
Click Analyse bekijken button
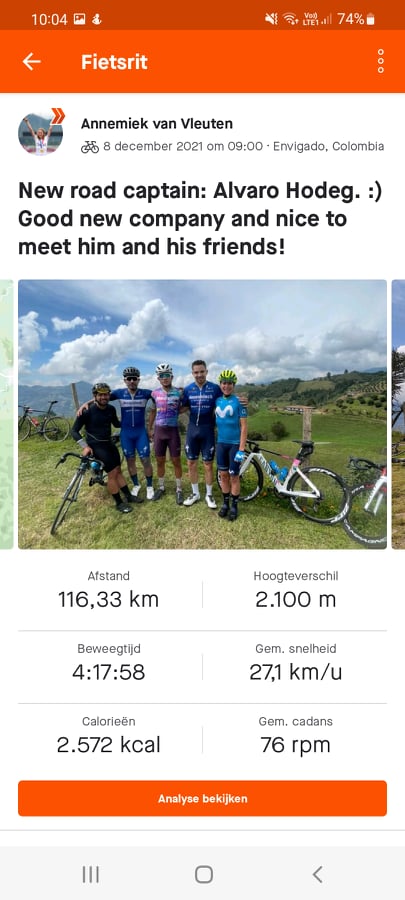[x=202, y=798]
